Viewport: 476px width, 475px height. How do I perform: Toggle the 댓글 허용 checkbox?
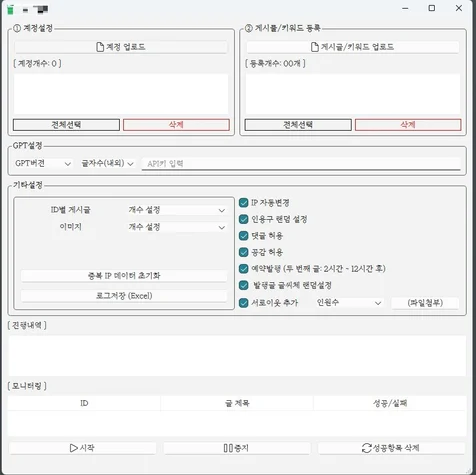coord(244,236)
